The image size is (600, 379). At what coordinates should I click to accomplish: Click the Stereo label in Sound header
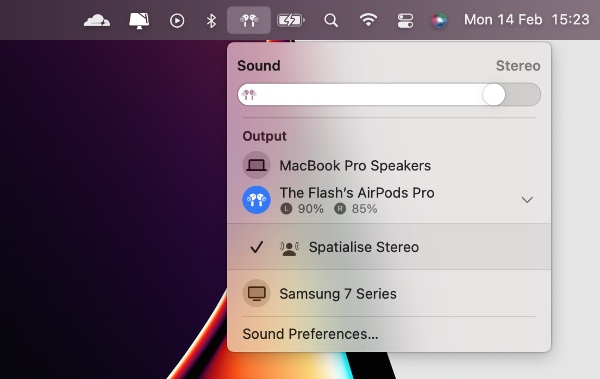[x=518, y=66]
